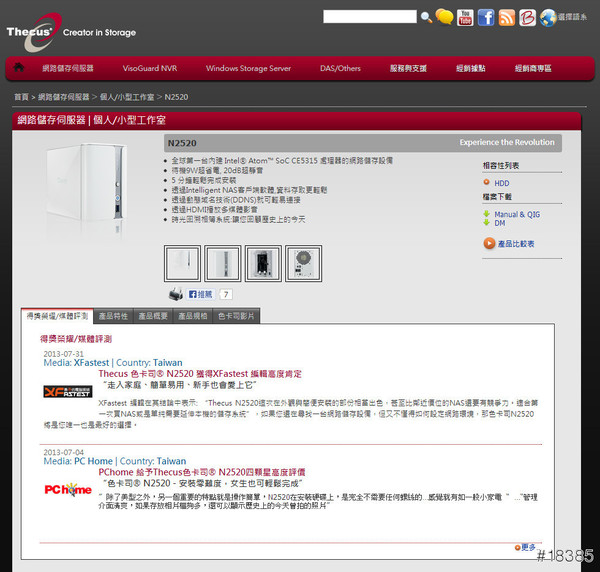Switch to 色卡司影片 tab
The height and width of the screenshot is (572, 600).
[236, 316]
